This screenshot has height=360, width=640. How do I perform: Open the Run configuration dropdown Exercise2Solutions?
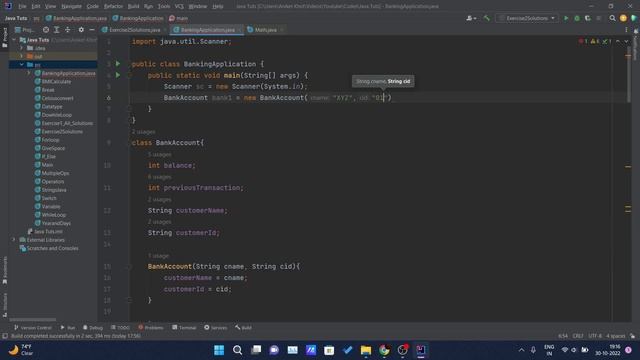tap(527, 18)
